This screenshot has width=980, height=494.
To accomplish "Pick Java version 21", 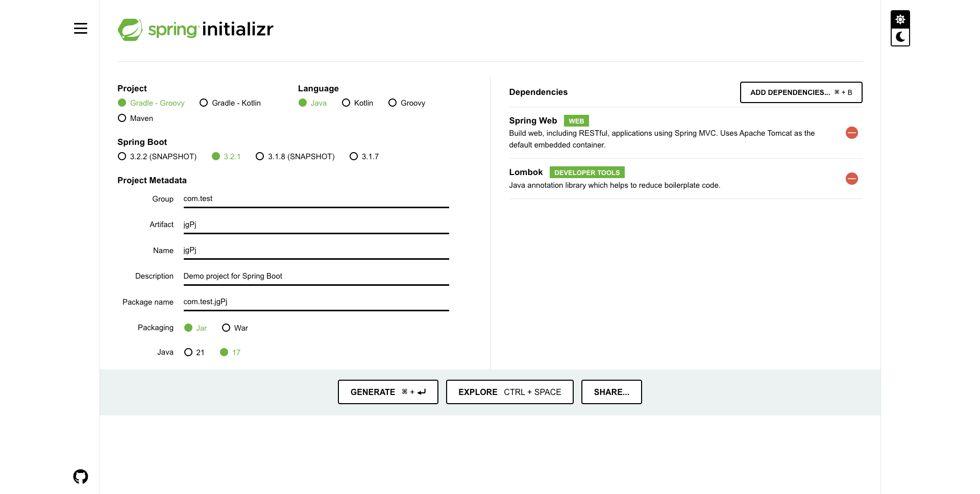I will click(x=194, y=353).
